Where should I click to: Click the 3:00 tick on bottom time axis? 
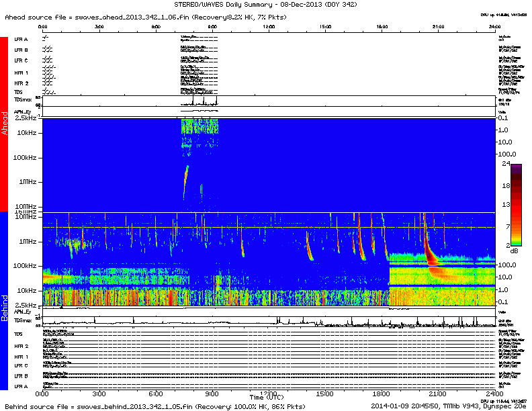(x=99, y=392)
